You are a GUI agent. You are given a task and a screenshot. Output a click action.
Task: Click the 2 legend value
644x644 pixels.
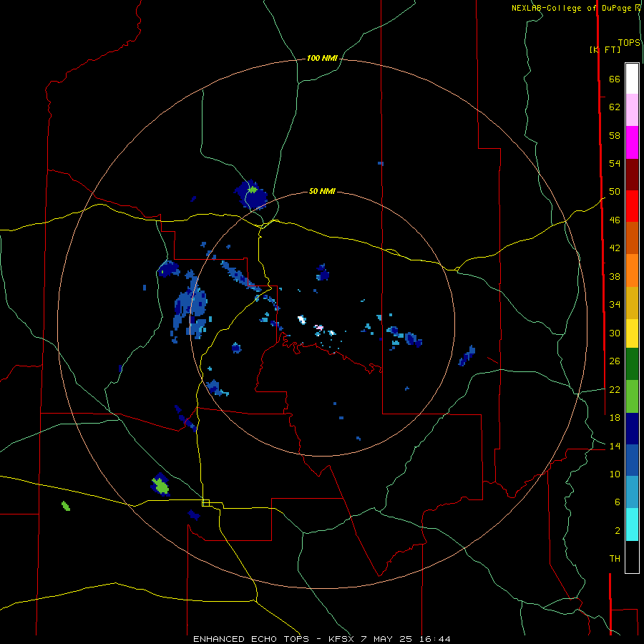[x=618, y=531]
